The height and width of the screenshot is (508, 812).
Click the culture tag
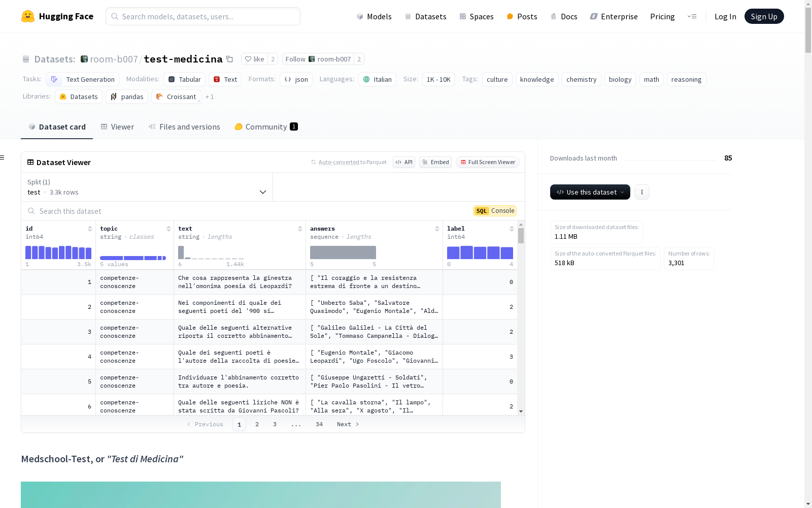[x=497, y=79]
